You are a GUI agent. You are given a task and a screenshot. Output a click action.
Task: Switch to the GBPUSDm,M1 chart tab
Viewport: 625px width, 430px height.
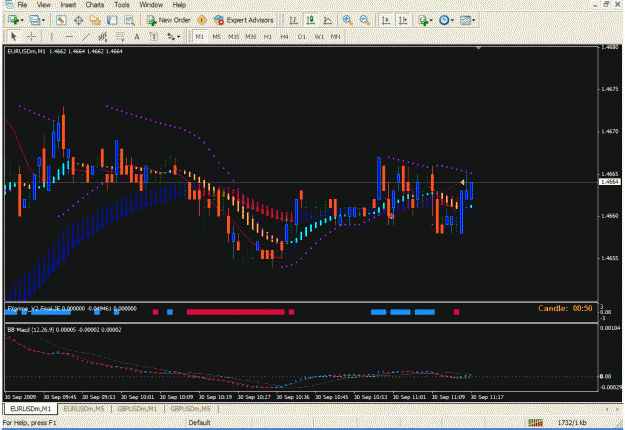click(137, 408)
